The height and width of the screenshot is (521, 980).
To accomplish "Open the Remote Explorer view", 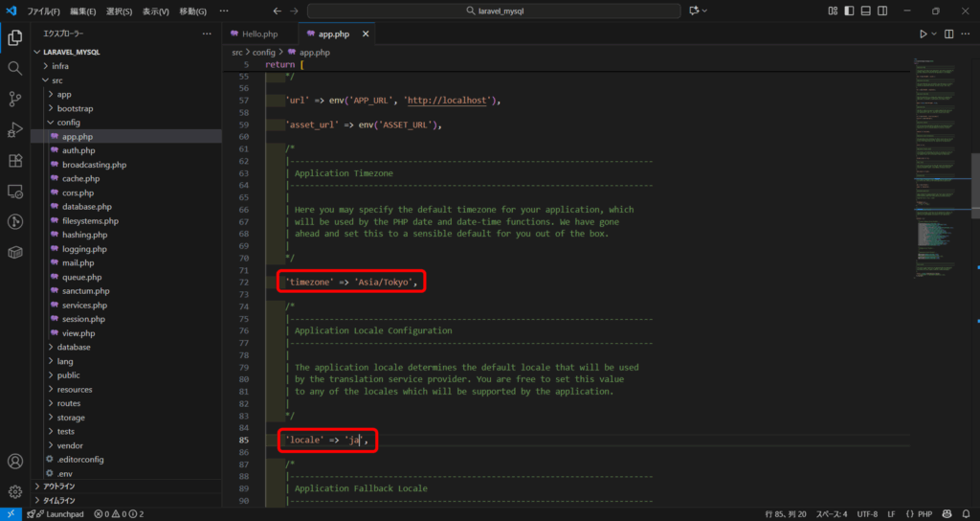I will pyautogui.click(x=15, y=191).
